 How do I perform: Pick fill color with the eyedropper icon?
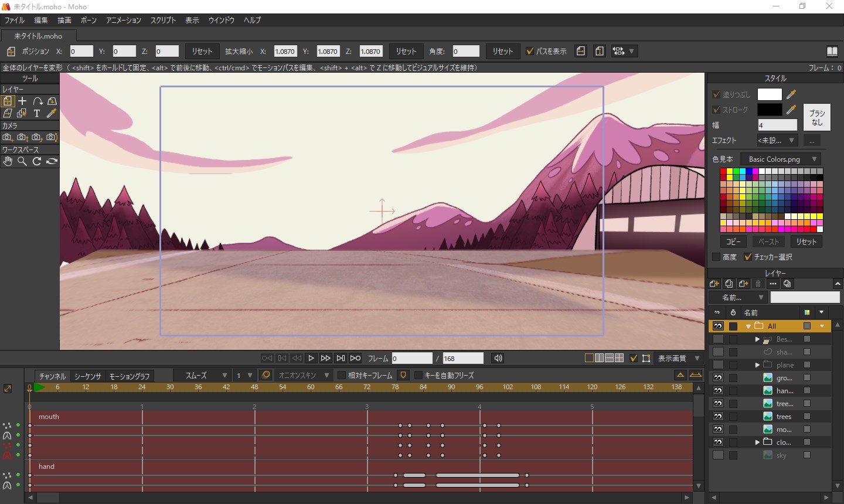point(791,94)
